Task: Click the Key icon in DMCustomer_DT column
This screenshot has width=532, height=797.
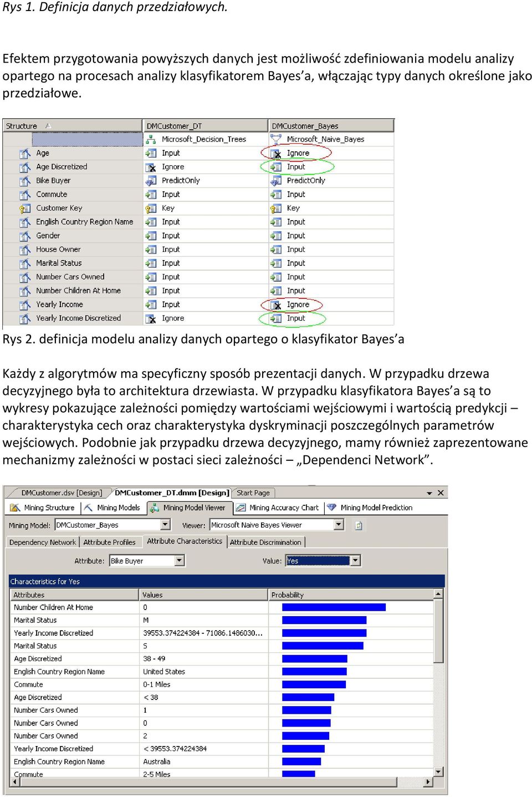Action: click(151, 209)
